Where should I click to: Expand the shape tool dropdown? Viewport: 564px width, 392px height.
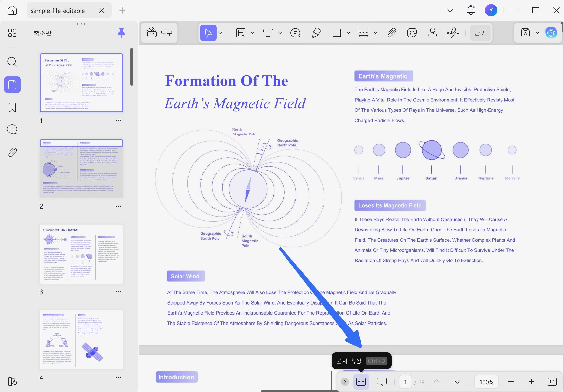(x=348, y=33)
